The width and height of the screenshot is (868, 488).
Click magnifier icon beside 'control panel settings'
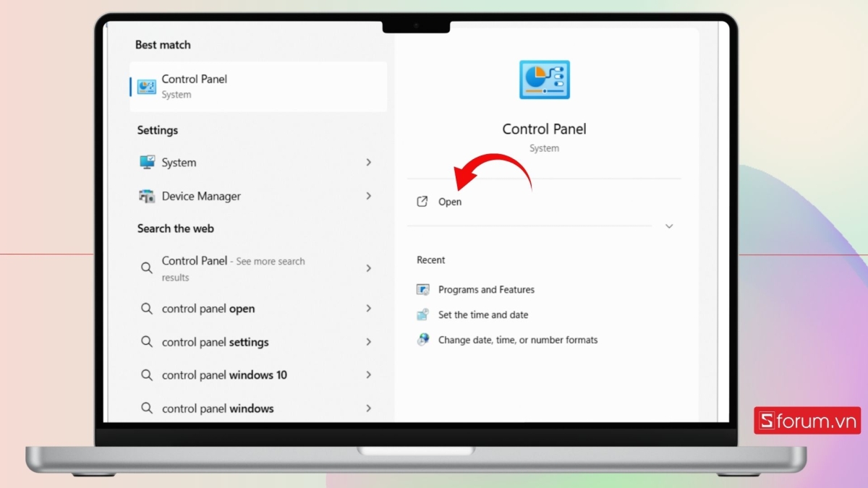point(147,342)
